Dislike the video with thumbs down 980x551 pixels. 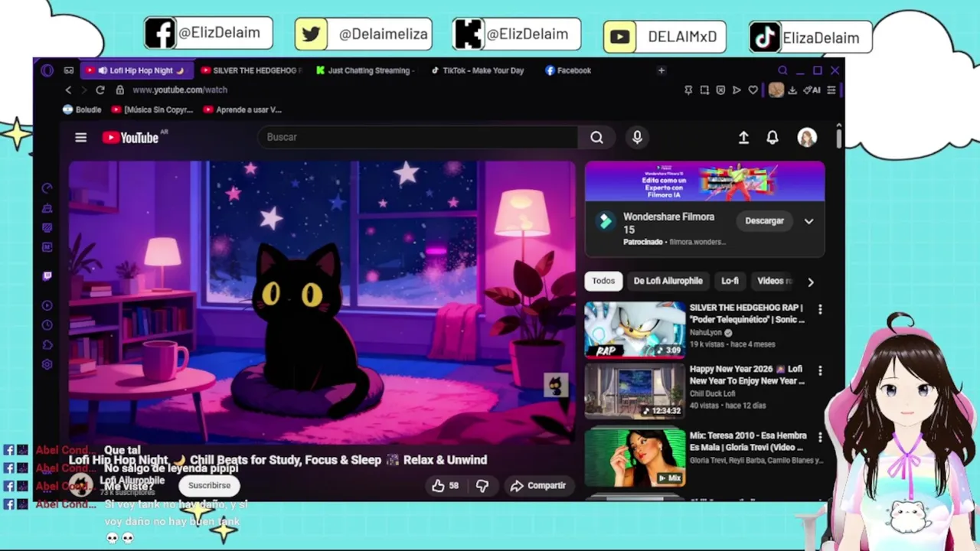point(482,485)
